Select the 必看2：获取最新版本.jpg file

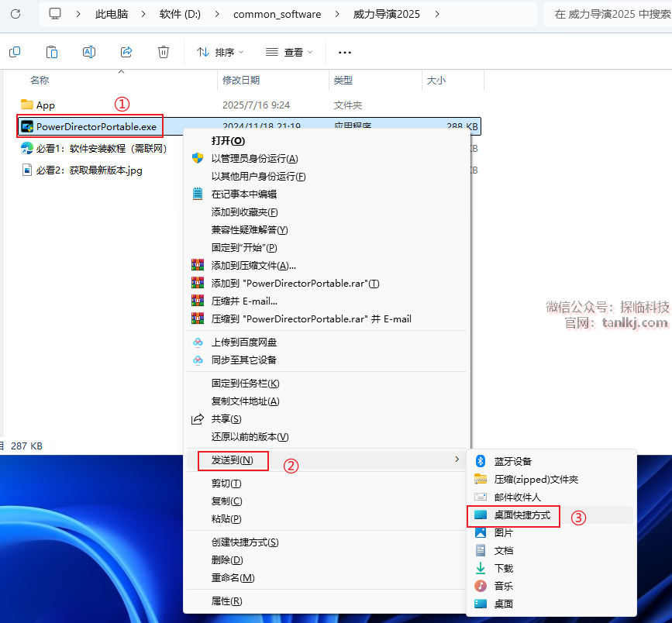88,170
